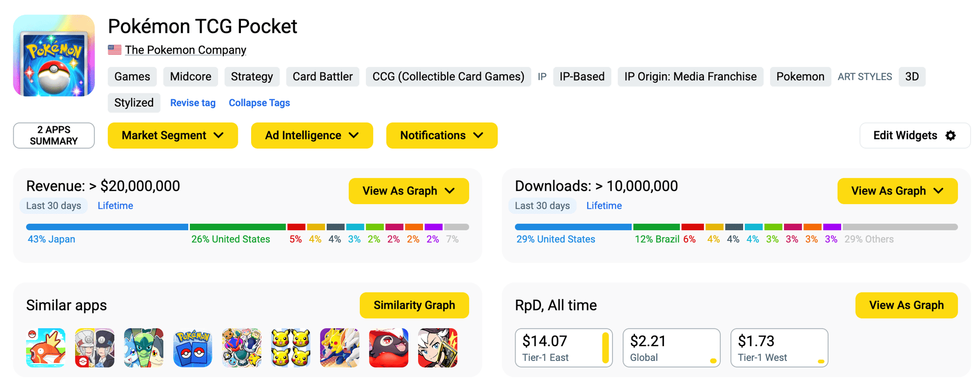Click the gear icon in Edit Widgets

click(950, 135)
